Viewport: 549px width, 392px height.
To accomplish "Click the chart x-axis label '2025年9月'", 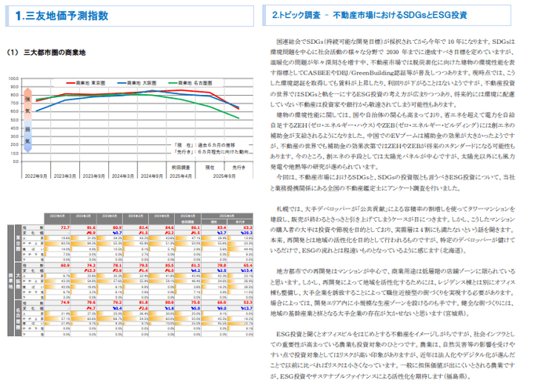I will click(224, 176).
